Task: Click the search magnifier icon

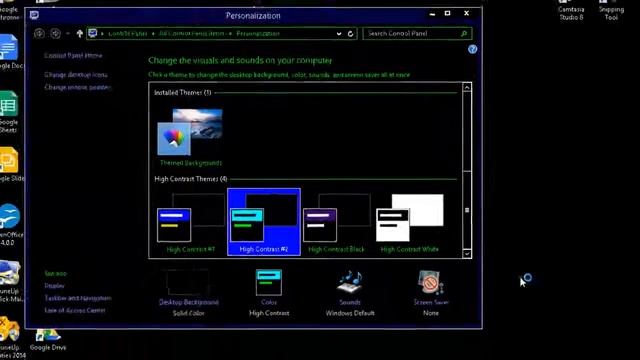Action: (x=464, y=33)
